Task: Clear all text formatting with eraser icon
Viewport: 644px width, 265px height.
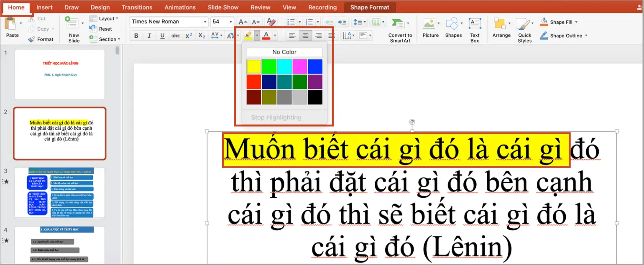Action: click(271, 22)
